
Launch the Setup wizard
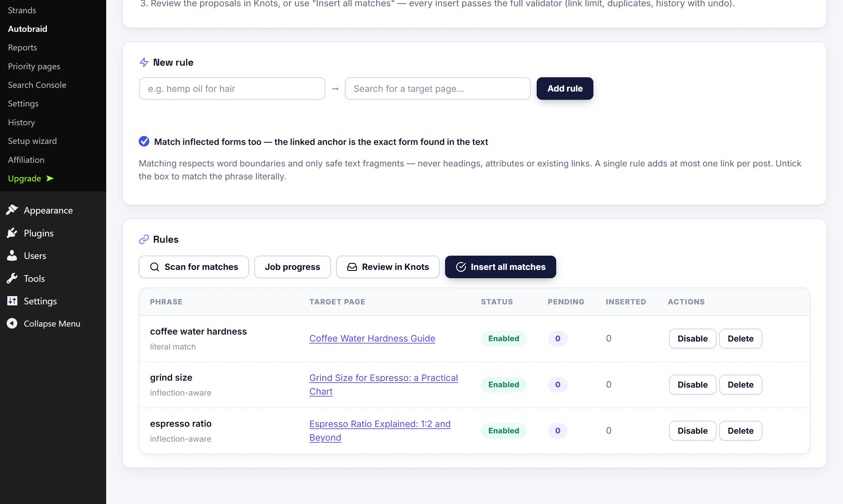(x=32, y=141)
